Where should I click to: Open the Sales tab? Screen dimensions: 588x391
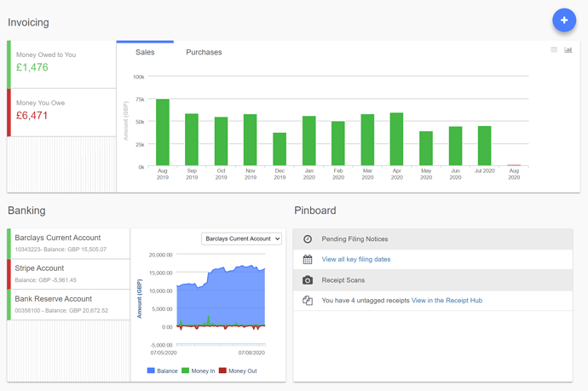click(145, 53)
